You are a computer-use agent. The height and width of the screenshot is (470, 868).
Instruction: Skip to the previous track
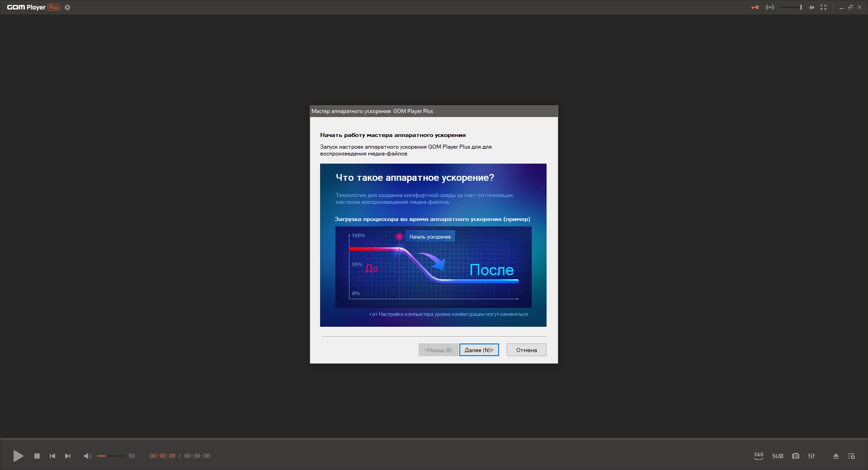click(x=52, y=456)
